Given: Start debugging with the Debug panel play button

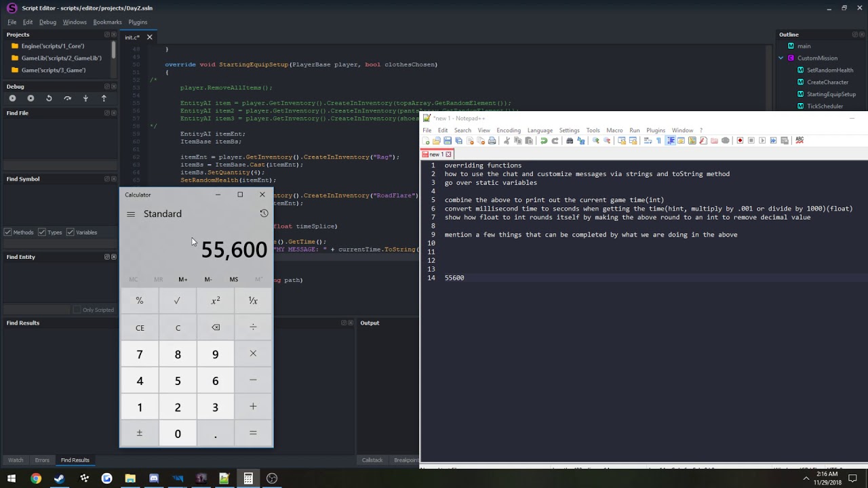Looking at the screenshot, I should click(x=12, y=98).
